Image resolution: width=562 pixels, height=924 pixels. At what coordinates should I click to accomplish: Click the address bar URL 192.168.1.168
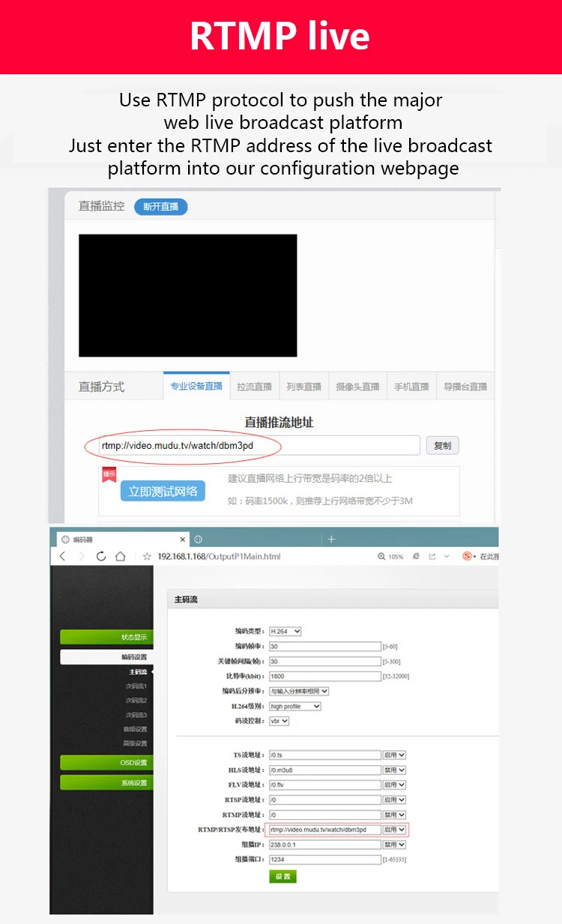pos(220,557)
